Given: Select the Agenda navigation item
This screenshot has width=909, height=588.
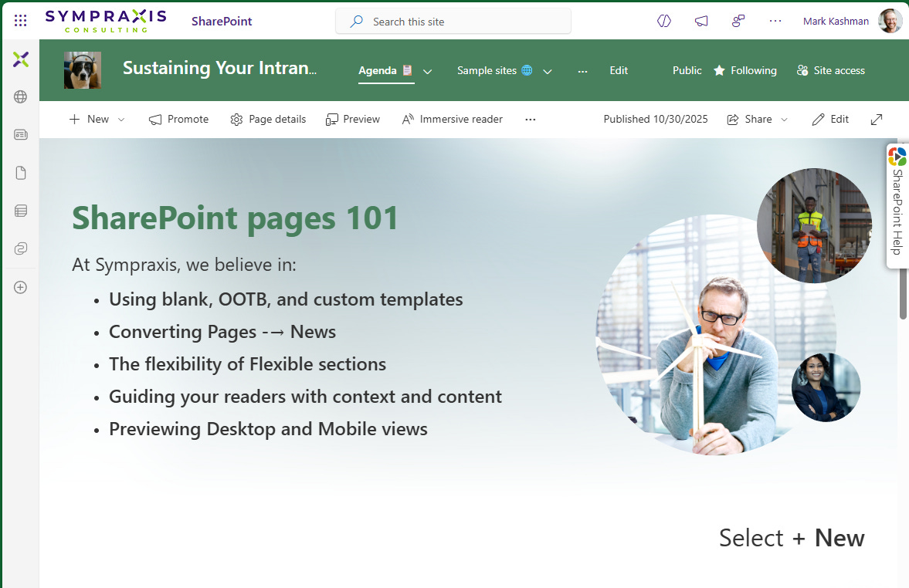Looking at the screenshot, I should 385,70.
